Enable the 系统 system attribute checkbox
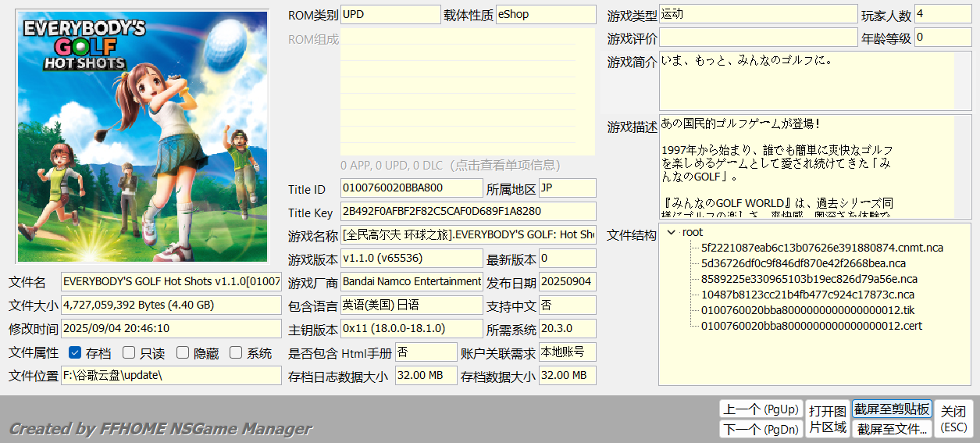Screen dimensions: 980x443 pyautogui.click(x=236, y=352)
